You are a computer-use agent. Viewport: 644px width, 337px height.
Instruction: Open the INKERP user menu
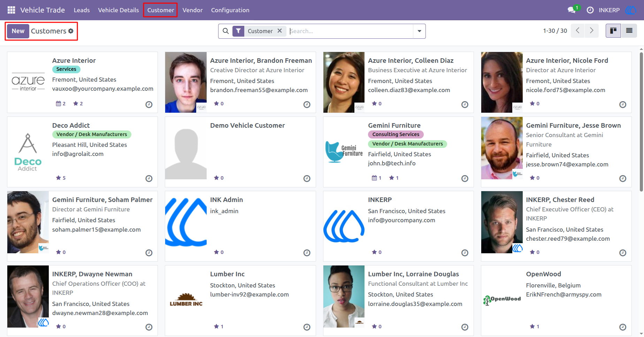tap(618, 10)
